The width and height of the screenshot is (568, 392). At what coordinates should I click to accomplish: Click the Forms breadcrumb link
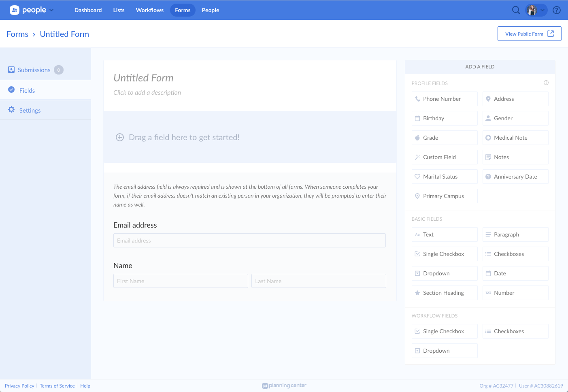point(17,34)
